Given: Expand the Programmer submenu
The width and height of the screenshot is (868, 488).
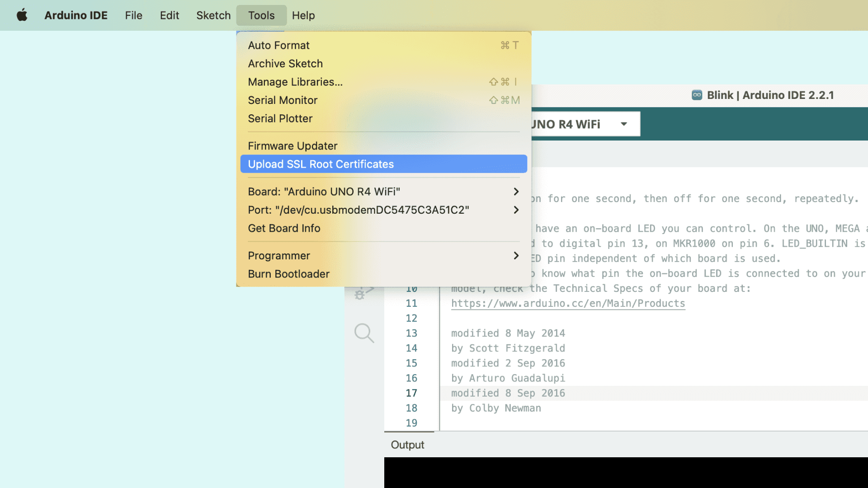Looking at the screenshot, I should (x=516, y=256).
